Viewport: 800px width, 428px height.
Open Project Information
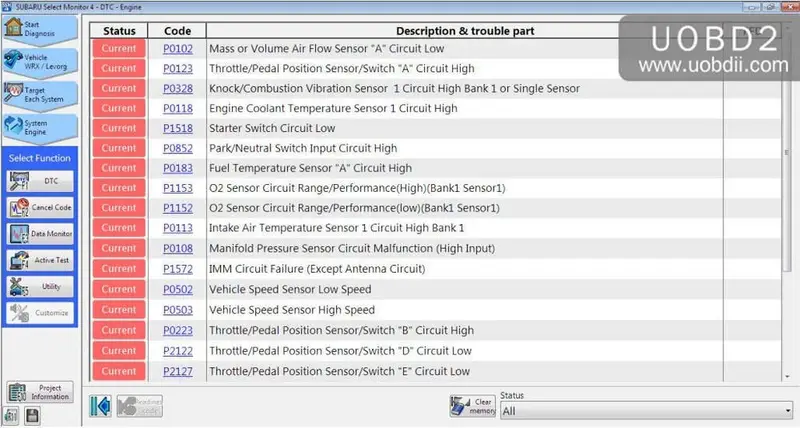(x=40, y=392)
